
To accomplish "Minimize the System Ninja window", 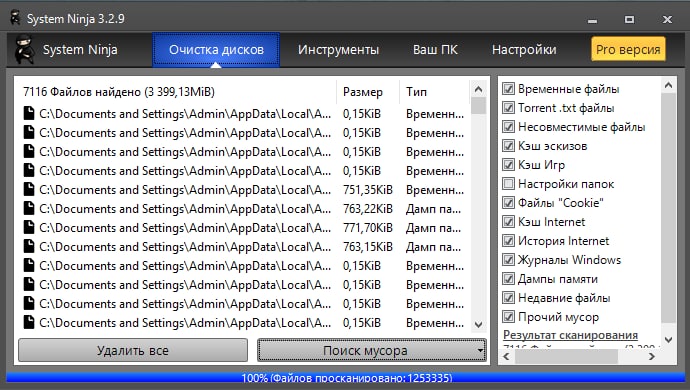I will click(592, 20).
